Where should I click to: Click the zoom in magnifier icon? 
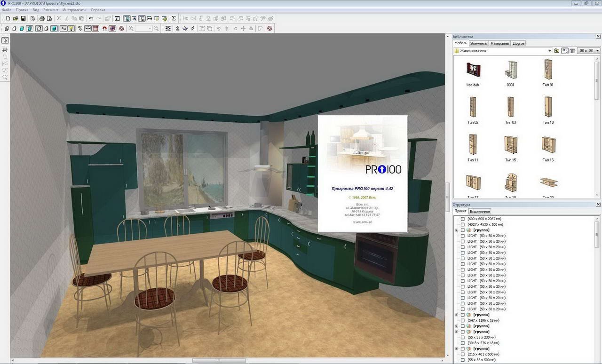tap(131, 28)
